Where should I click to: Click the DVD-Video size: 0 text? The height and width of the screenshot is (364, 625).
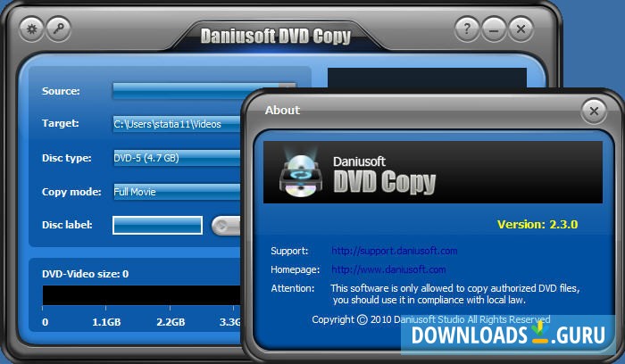(x=86, y=274)
